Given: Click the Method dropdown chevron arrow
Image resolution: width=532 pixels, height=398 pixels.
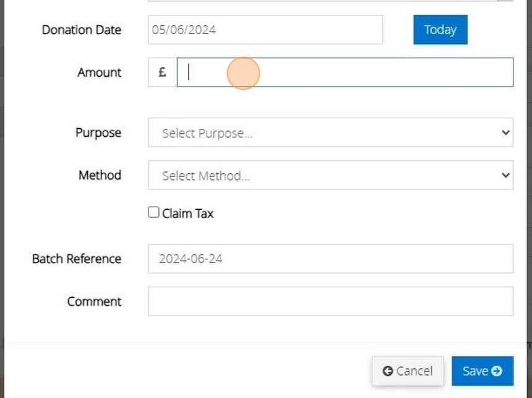Looking at the screenshot, I should 505,175.
